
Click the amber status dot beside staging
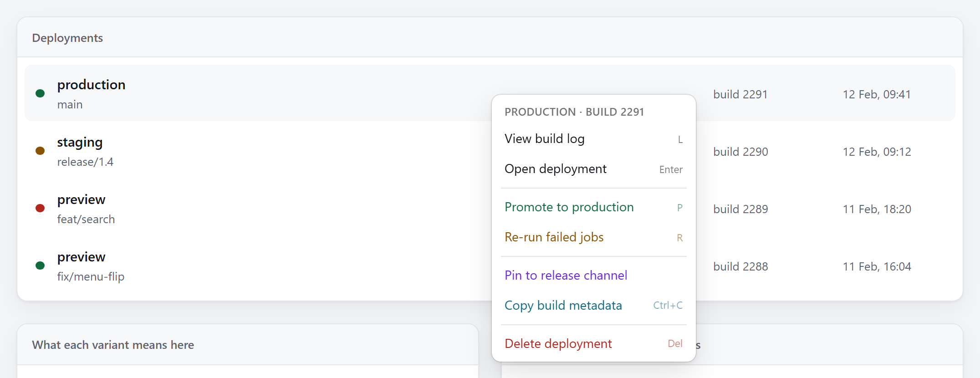pyautogui.click(x=40, y=151)
